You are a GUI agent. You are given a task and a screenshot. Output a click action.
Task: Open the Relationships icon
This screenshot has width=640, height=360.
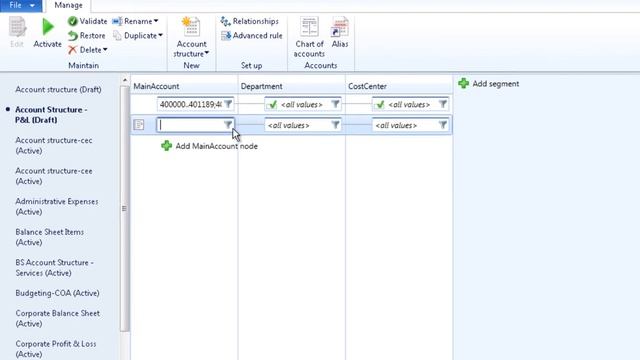[226, 21]
